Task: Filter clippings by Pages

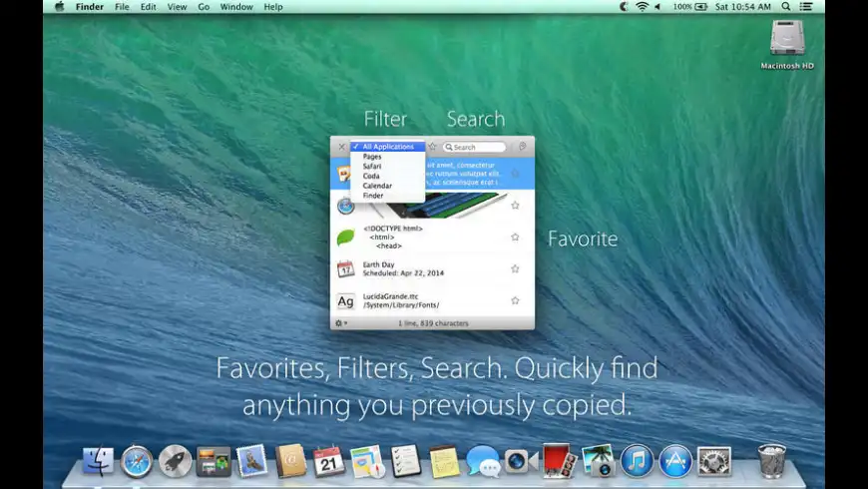Action: [x=387, y=157]
